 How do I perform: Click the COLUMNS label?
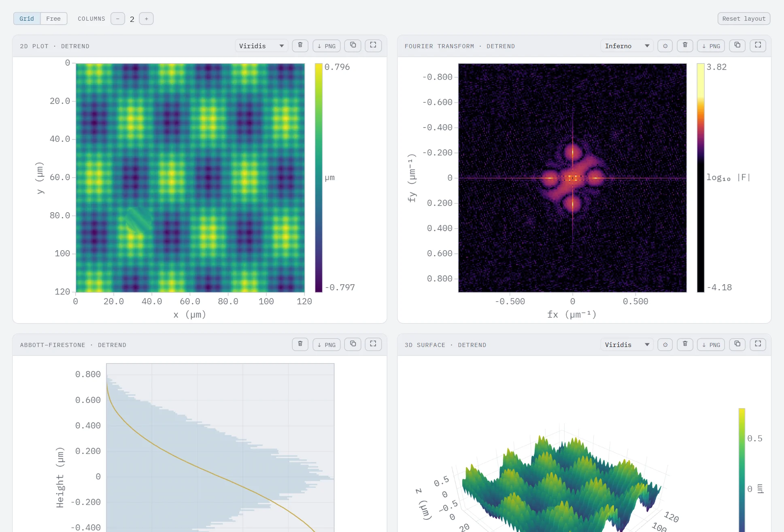91,19
